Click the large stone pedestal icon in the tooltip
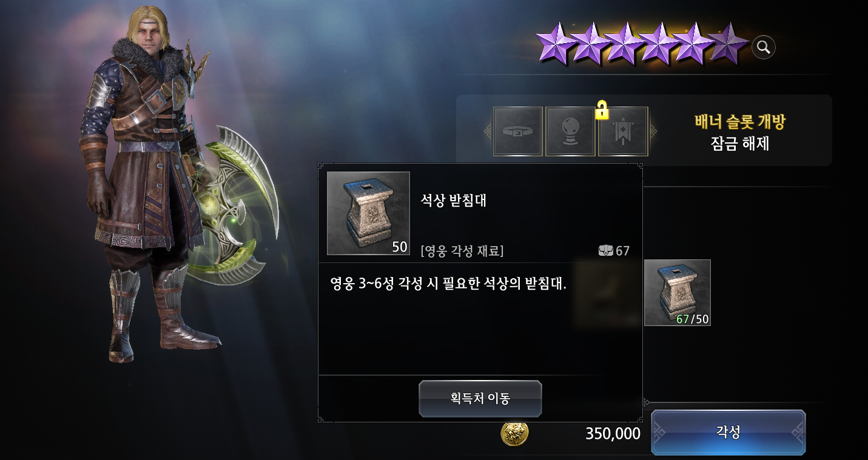Screen dimensions: 868x460 click(x=368, y=213)
